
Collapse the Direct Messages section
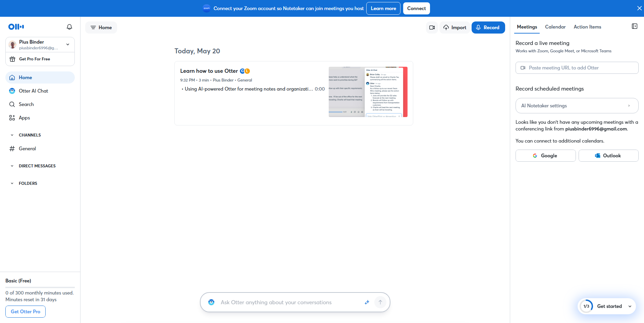[12, 166]
